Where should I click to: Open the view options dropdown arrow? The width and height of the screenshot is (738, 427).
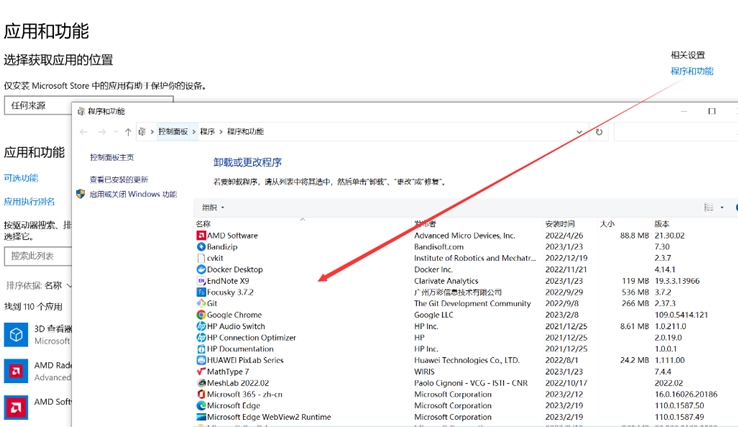point(722,208)
